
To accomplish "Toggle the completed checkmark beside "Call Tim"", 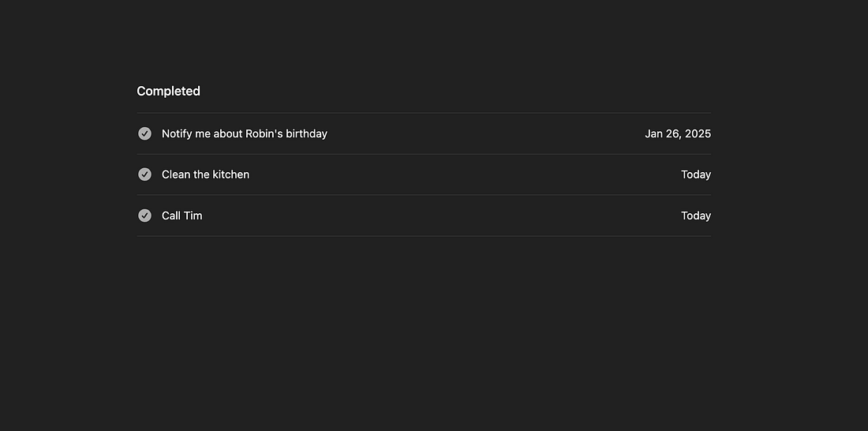I will pyautogui.click(x=144, y=215).
